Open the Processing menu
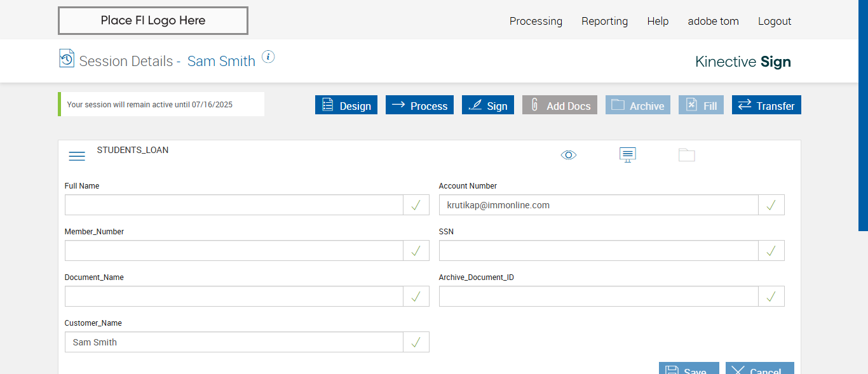This screenshot has width=868, height=374. pos(536,21)
